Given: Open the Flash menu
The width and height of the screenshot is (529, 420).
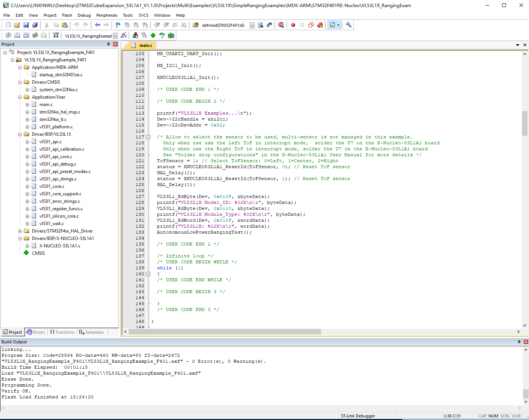Looking at the screenshot, I should 67,15.
